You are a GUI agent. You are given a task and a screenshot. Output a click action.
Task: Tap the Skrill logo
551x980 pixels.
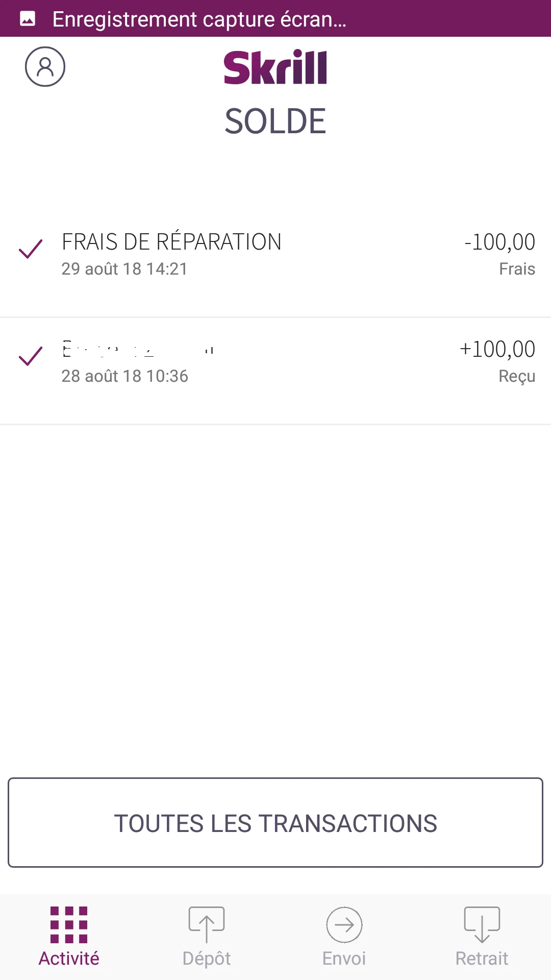(x=275, y=67)
